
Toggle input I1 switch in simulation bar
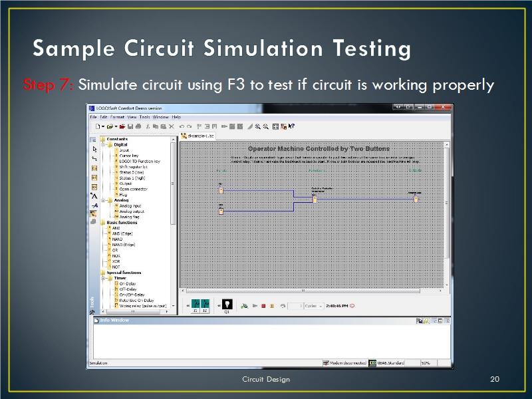point(196,305)
